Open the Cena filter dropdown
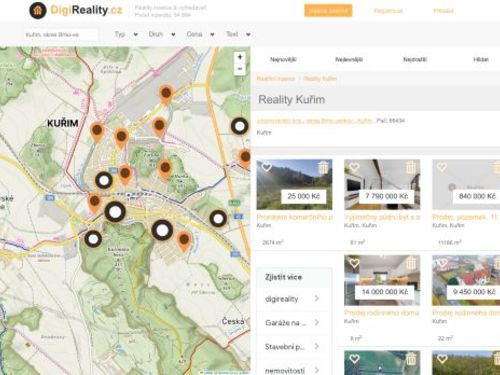The height and width of the screenshot is (375, 500). coord(200,34)
